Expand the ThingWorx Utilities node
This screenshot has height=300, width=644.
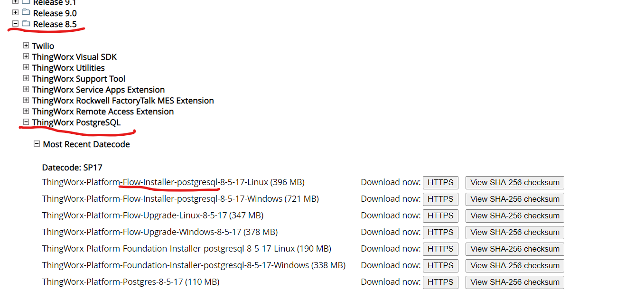[26, 67]
